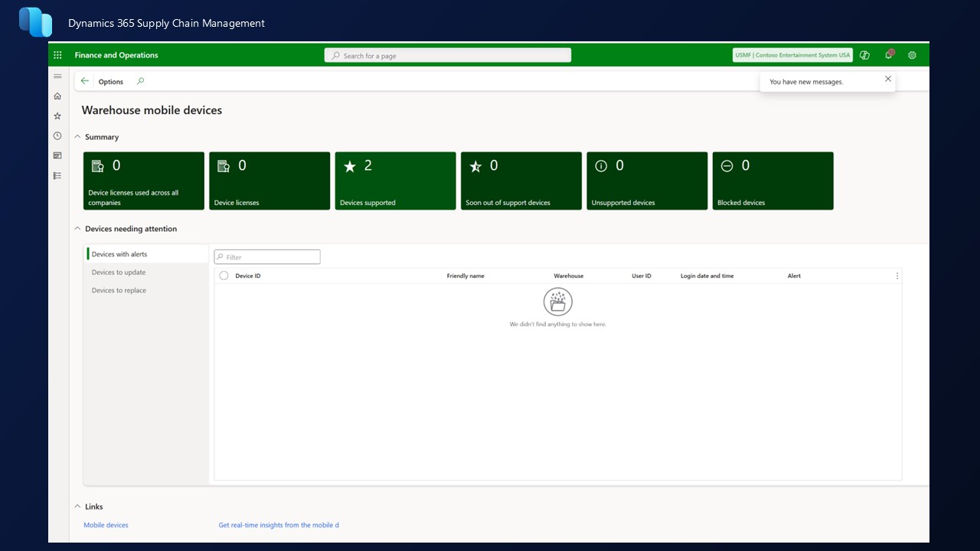
Task: Click Finance and Operations title
Action: click(x=116, y=55)
